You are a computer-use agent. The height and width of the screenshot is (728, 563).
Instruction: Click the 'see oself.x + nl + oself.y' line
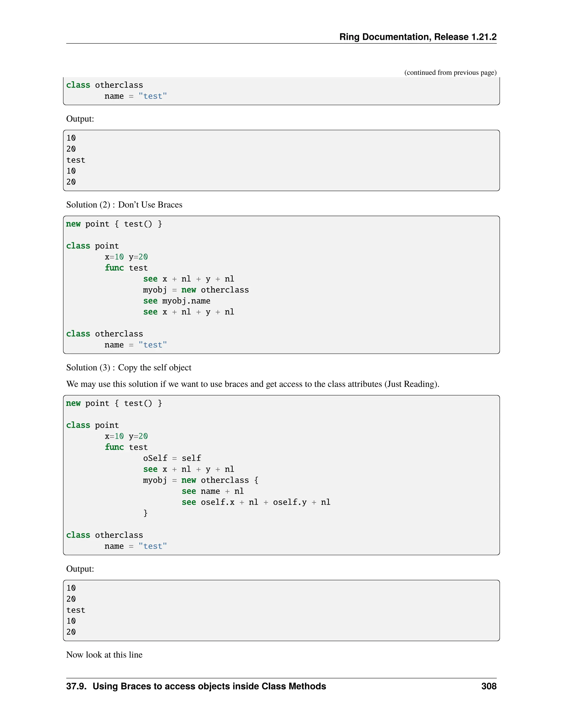256,502
